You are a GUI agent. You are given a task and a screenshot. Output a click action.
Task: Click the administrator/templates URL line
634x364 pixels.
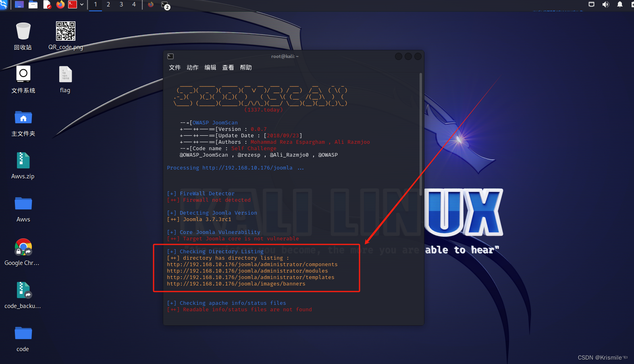click(251, 277)
